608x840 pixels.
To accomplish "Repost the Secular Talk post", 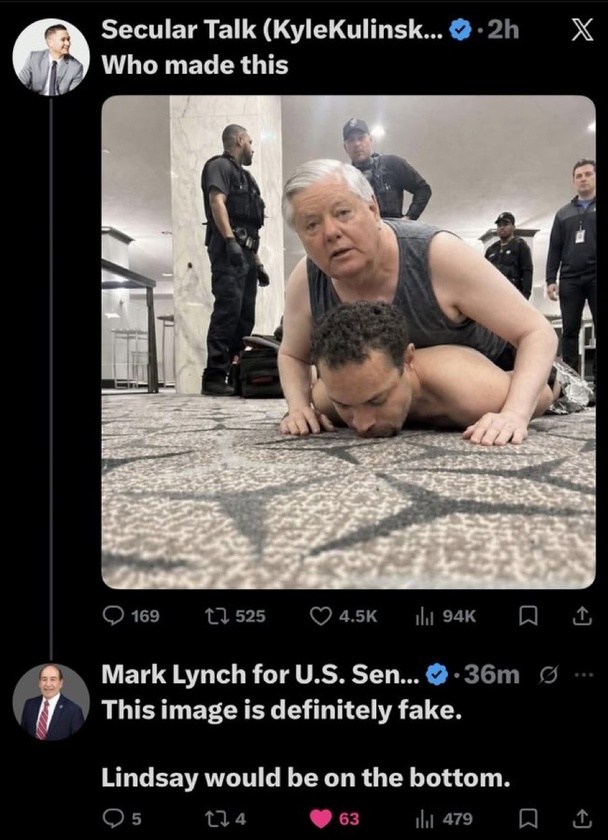I will (x=236, y=616).
